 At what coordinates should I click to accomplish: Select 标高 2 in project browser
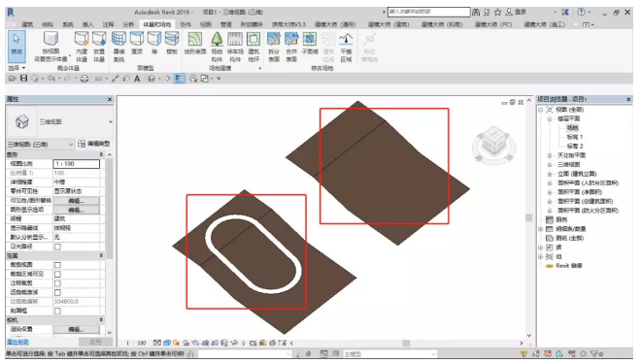pos(574,147)
